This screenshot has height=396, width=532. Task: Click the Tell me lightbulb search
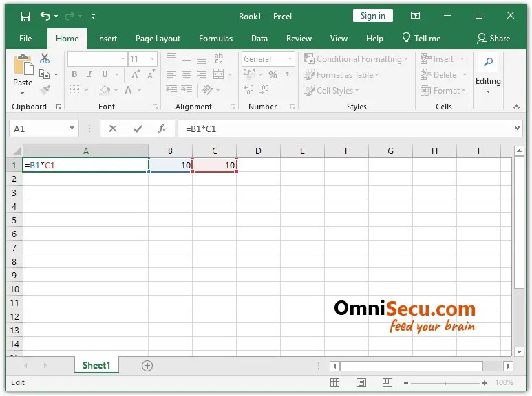[x=421, y=38]
